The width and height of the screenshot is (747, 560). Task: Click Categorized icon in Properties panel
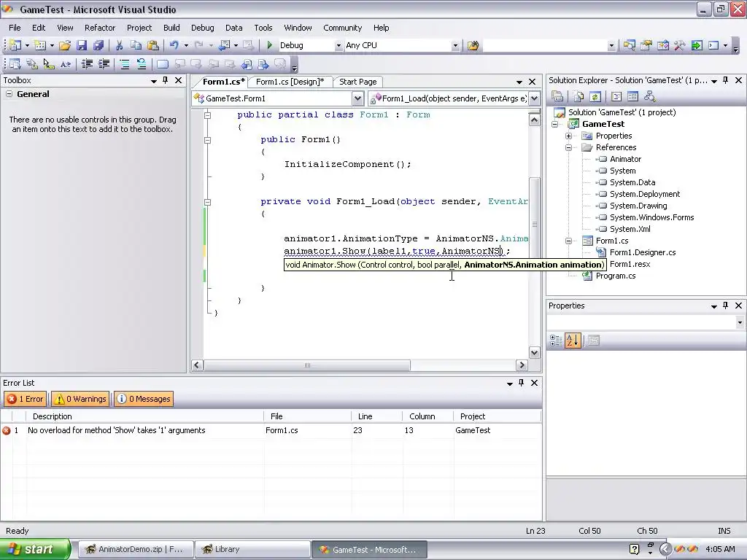tap(555, 341)
